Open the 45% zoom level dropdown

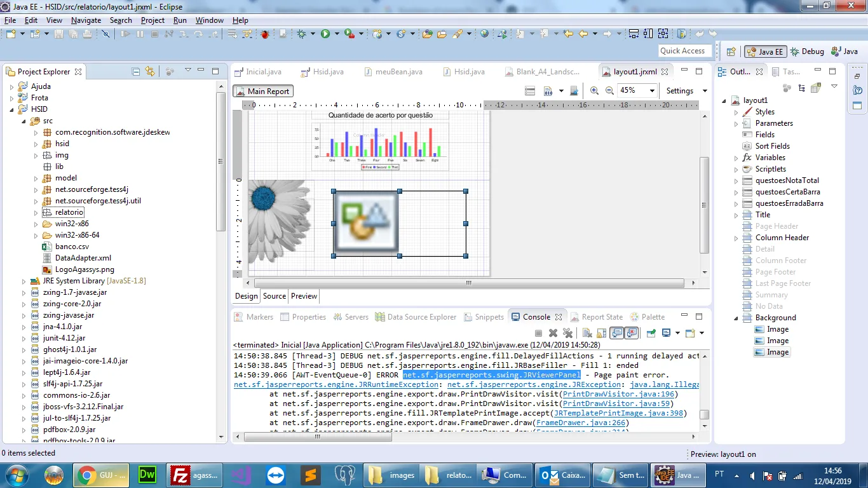click(x=651, y=91)
